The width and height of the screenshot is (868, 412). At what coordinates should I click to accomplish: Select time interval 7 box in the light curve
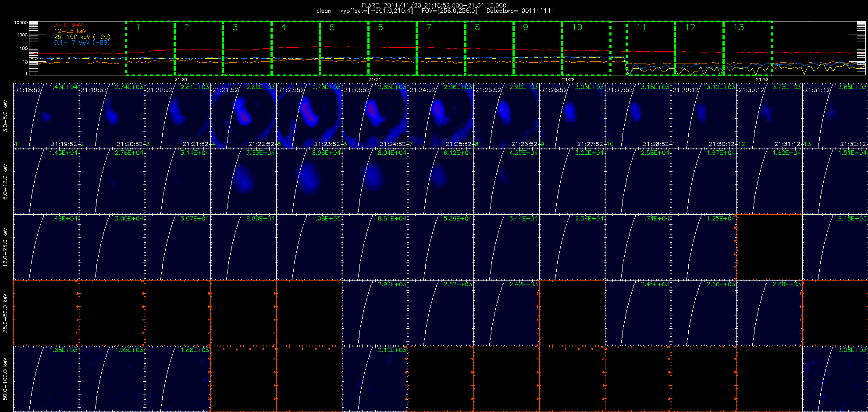pyautogui.click(x=441, y=48)
